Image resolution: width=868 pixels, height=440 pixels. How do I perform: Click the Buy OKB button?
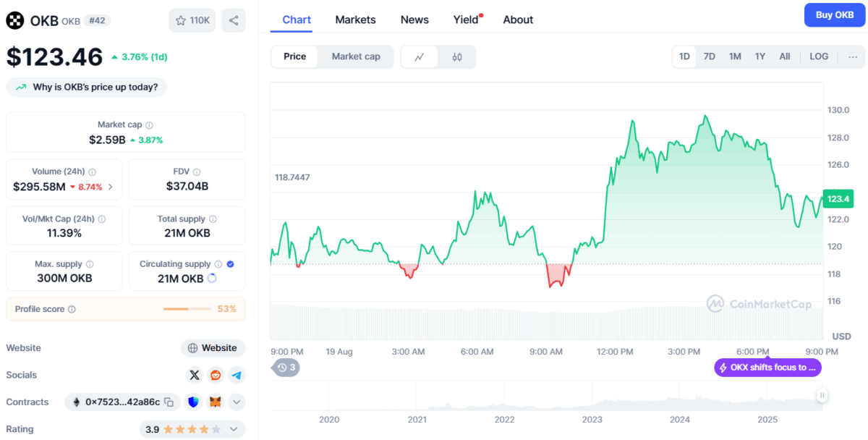point(835,15)
